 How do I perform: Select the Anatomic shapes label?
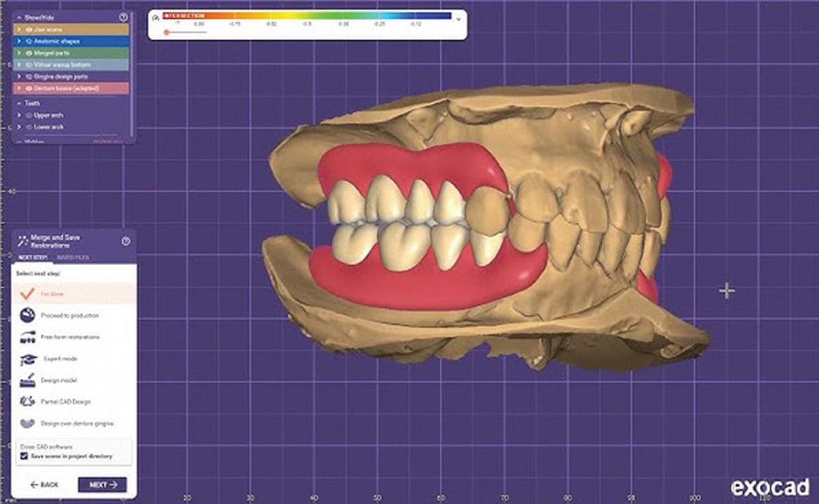coord(57,41)
